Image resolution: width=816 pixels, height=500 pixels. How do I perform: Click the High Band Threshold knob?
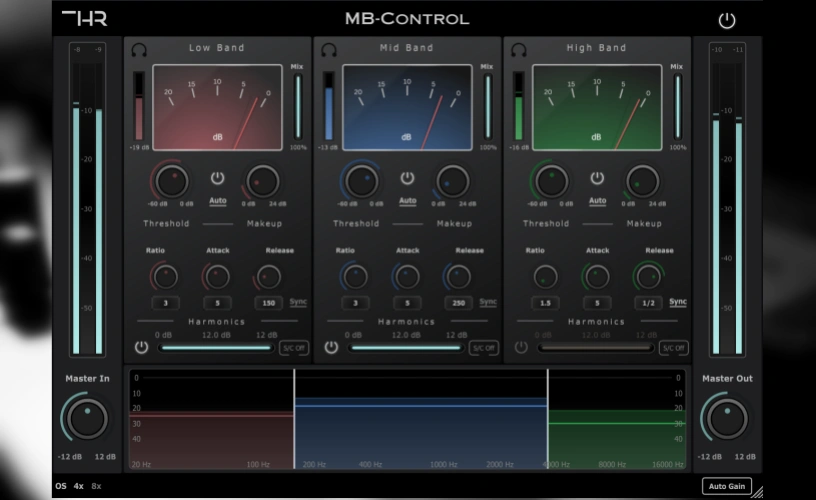click(551, 181)
